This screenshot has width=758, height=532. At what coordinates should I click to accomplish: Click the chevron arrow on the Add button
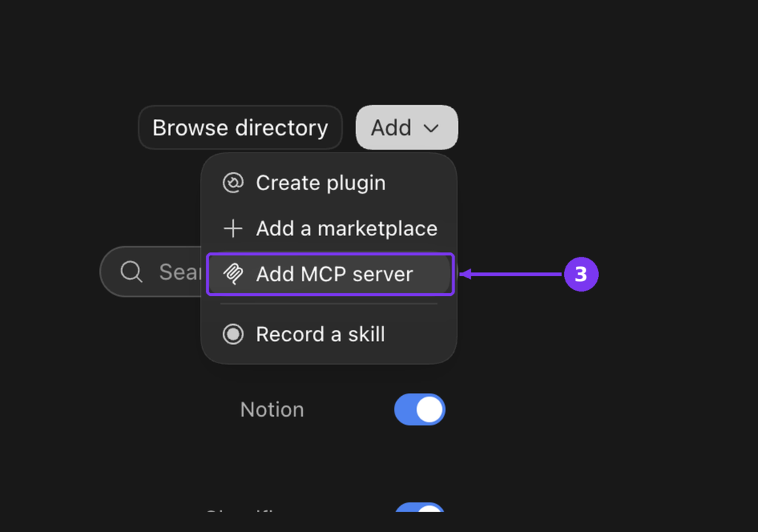point(432,128)
